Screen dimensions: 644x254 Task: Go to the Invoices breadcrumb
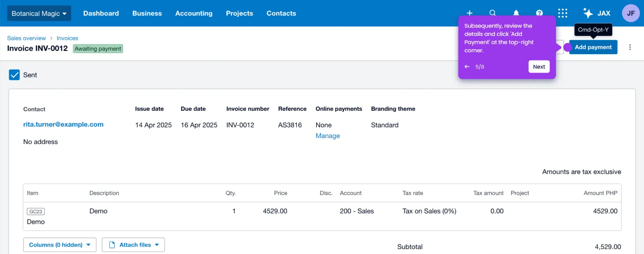click(x=67, y=38)
